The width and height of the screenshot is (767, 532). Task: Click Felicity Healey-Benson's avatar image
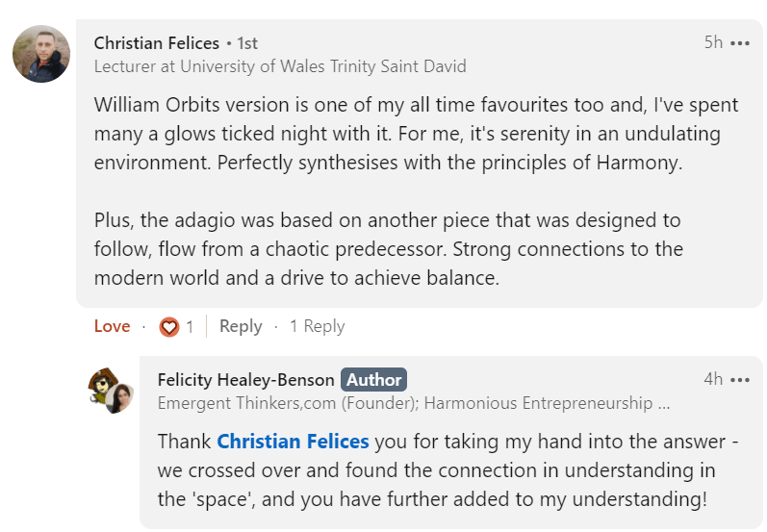point(109,390)
